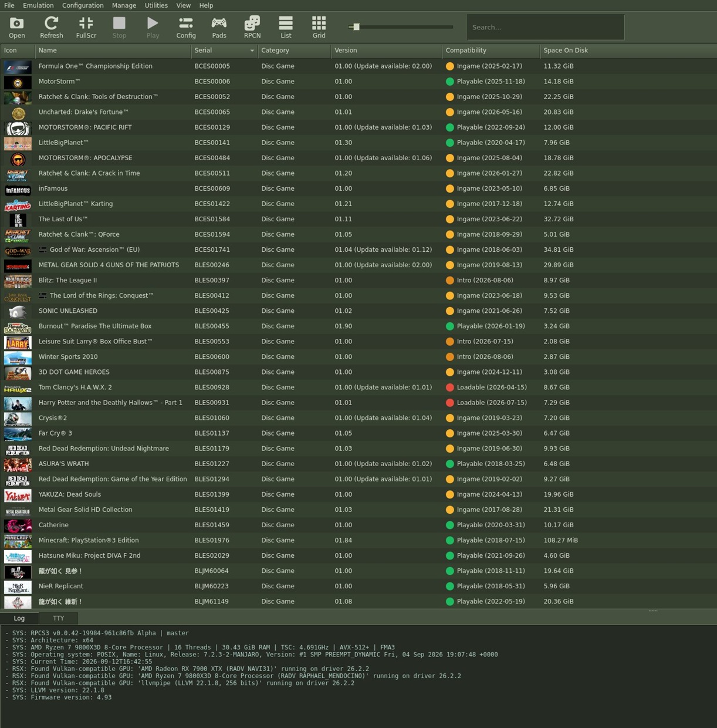Viewport: 717px width, 728px height.
Task: Select the Minecraft game icon
Action: (18, 540)
